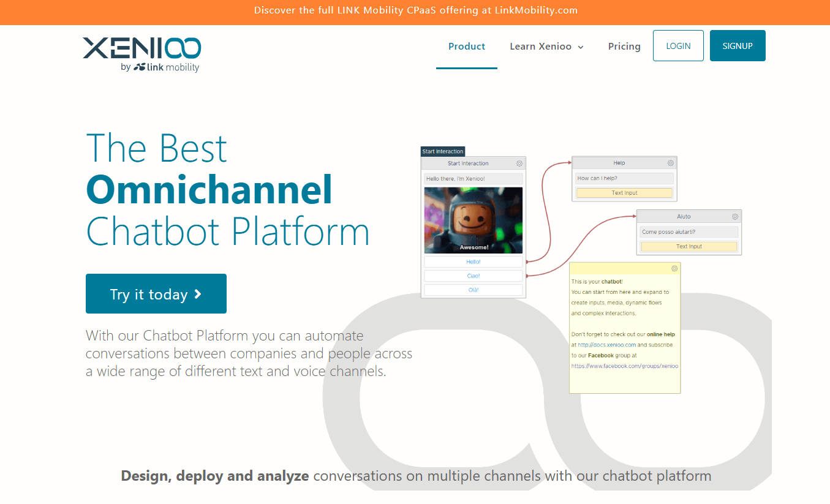Select the Hello! button in chatbot flow

[x=473, y=262]
